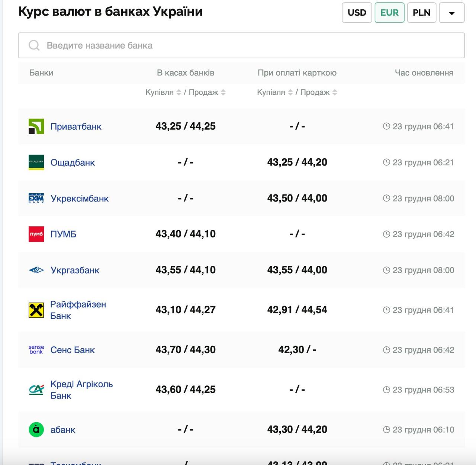Click the Oschadbank logo icon

click(36, 162)
